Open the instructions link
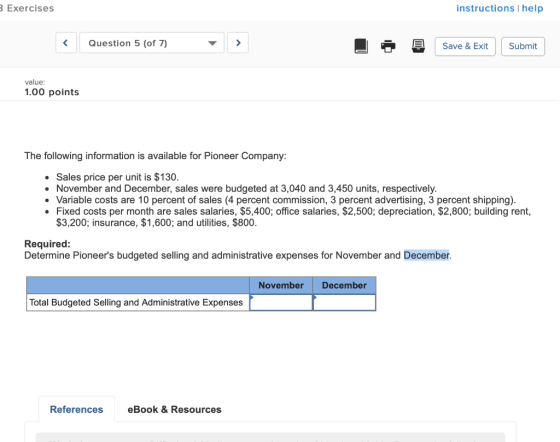 [485, 8]
